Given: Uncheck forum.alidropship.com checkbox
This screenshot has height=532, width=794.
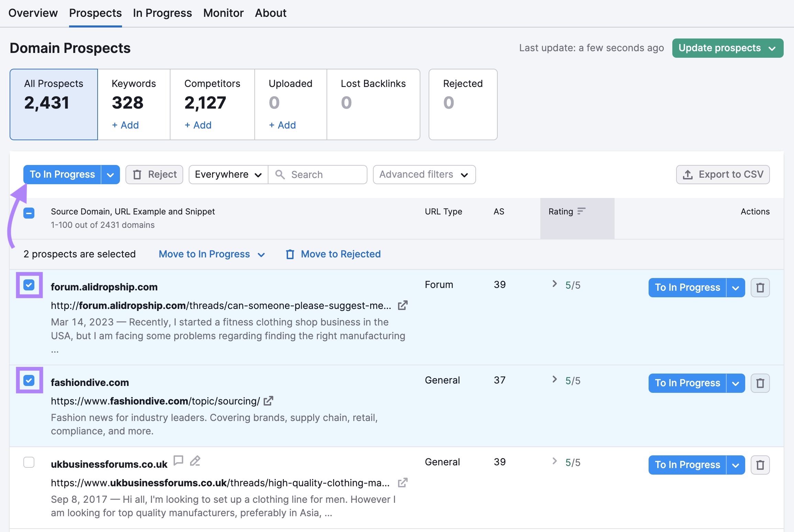Looking at the screenshot, I should [29, 285].
